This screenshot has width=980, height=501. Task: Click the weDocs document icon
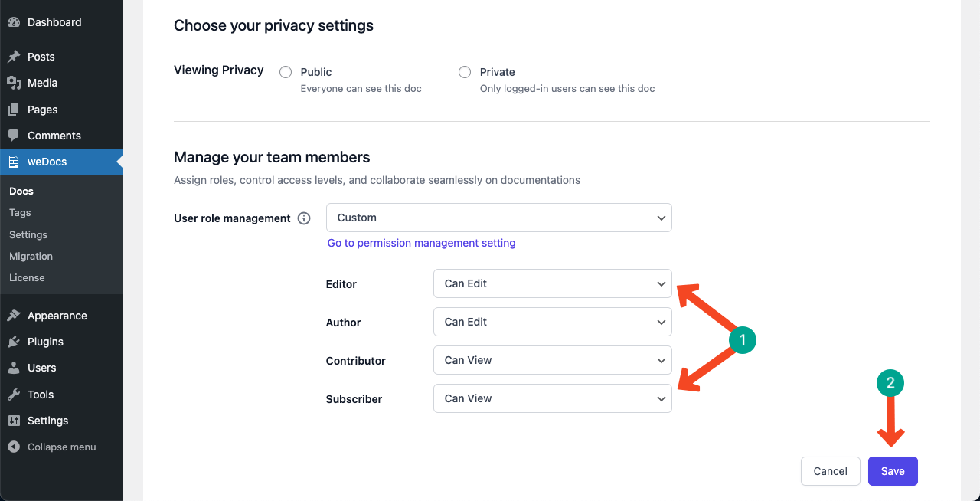pos(14,162)
